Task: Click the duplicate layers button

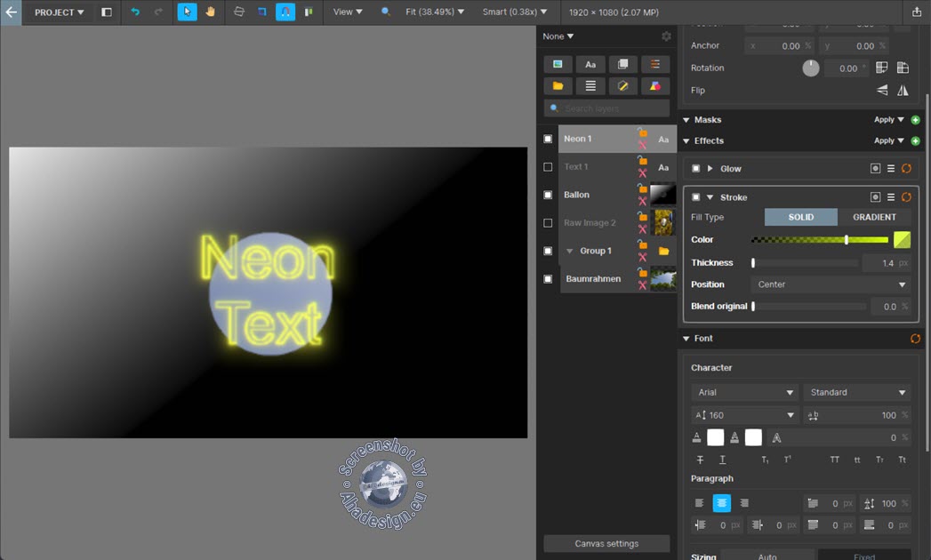Action: 622,64
